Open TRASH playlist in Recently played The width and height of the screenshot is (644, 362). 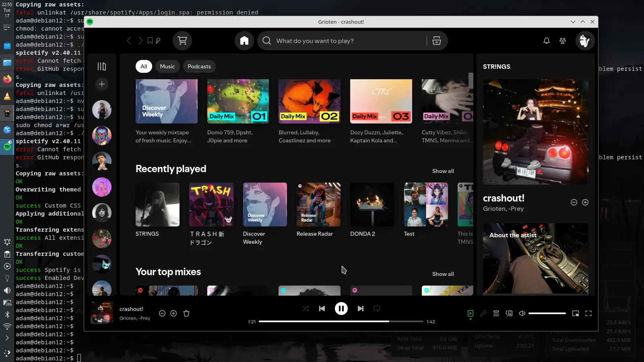[211, 215]
